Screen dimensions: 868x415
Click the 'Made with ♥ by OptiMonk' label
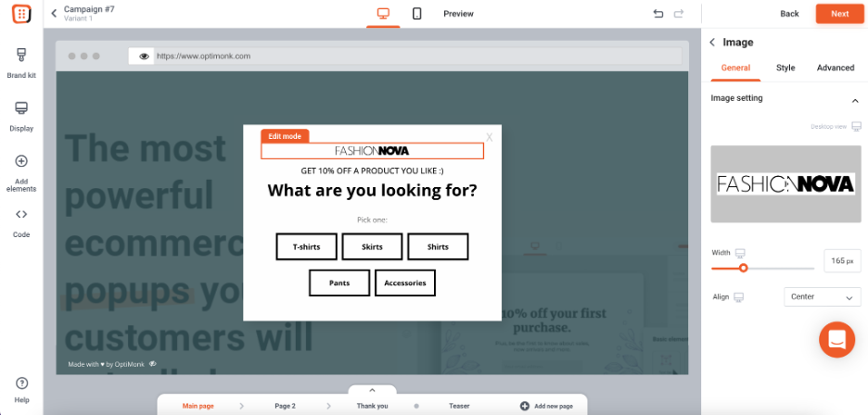click(x=107, y=364)
